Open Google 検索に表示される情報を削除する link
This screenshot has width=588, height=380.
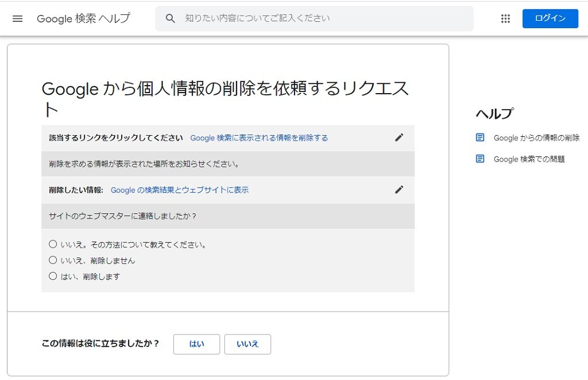coord(259,138)
